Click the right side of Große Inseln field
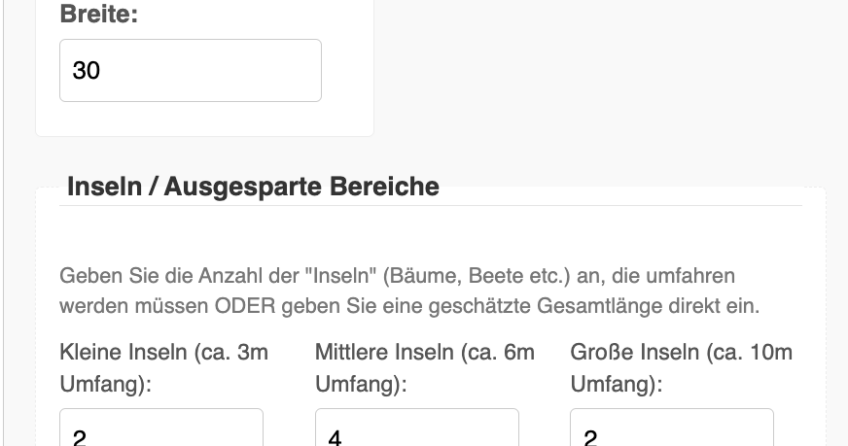This screenshot has width=848, height=446. click(x=759, y=430)
